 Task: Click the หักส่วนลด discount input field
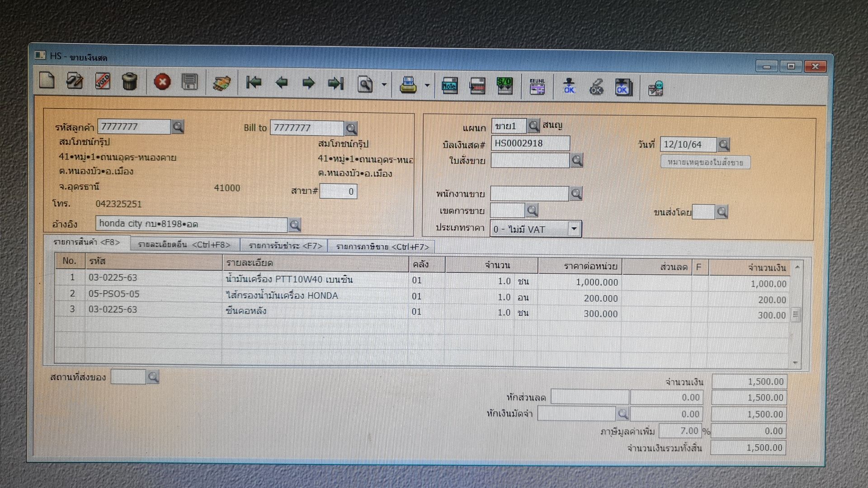point(590,398)
